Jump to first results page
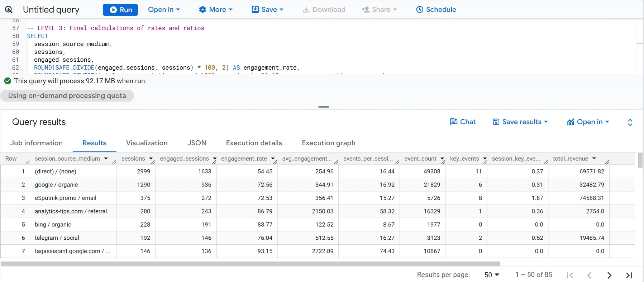Image resolution: width=644 pixels, height=282 pixels. click(570, 275)
